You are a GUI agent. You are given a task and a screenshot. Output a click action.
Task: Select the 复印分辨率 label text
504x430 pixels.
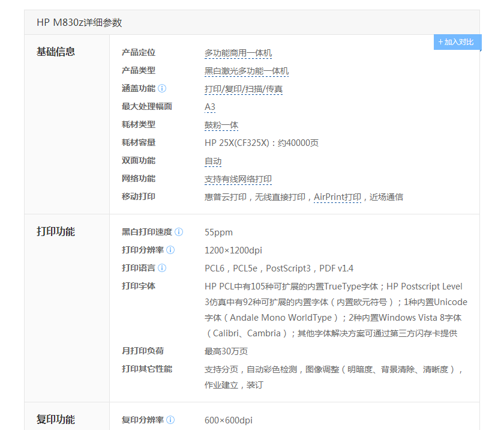(143, 420)
